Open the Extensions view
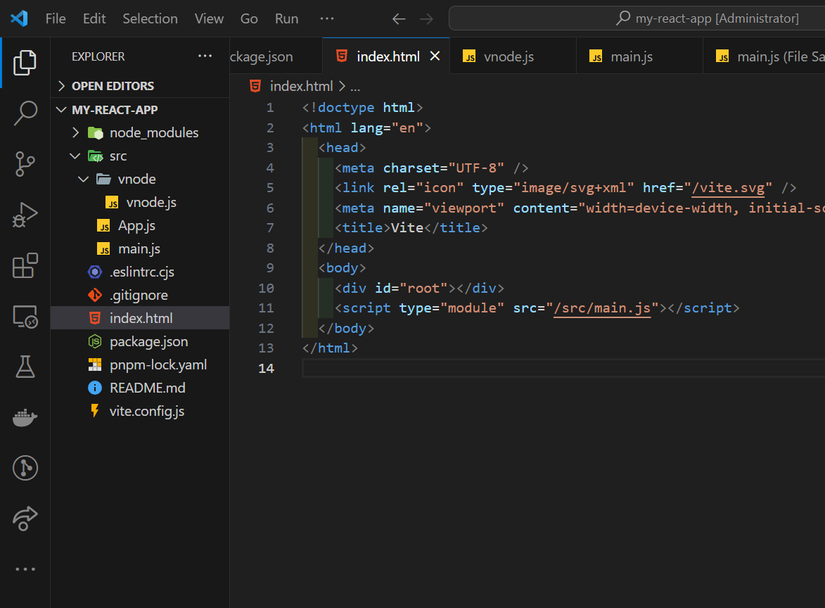The height and width of the screenshot is (608, 825). 25,266
